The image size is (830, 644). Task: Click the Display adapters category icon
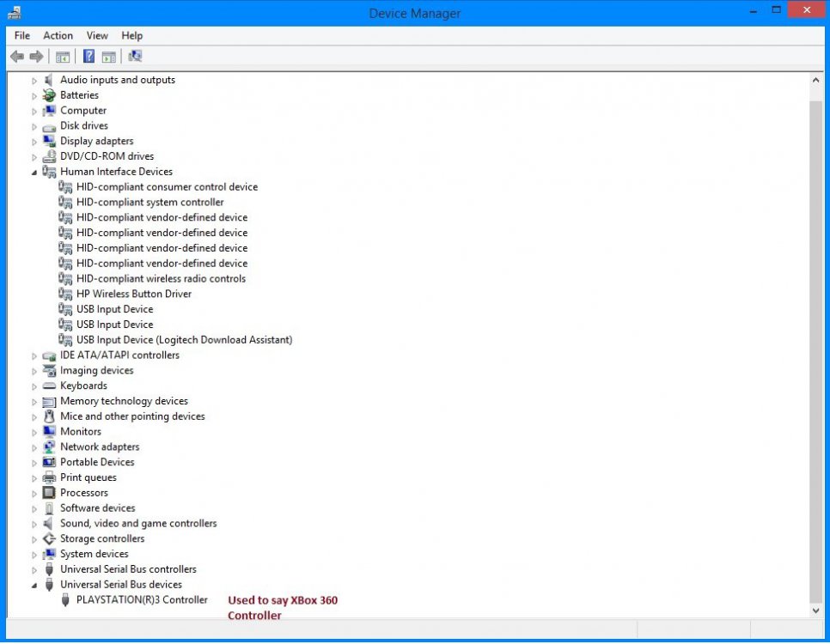(x=50, y=141)
